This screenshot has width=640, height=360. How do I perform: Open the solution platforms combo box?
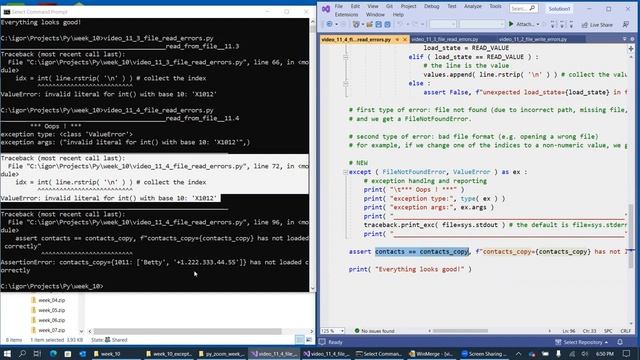(482, 24)
